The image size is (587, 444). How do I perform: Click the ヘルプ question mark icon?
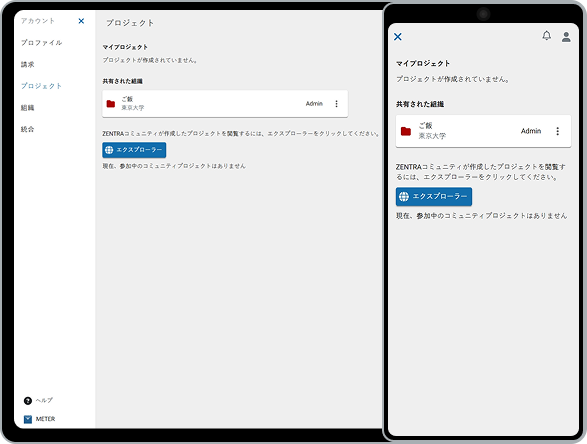point(28,401)
